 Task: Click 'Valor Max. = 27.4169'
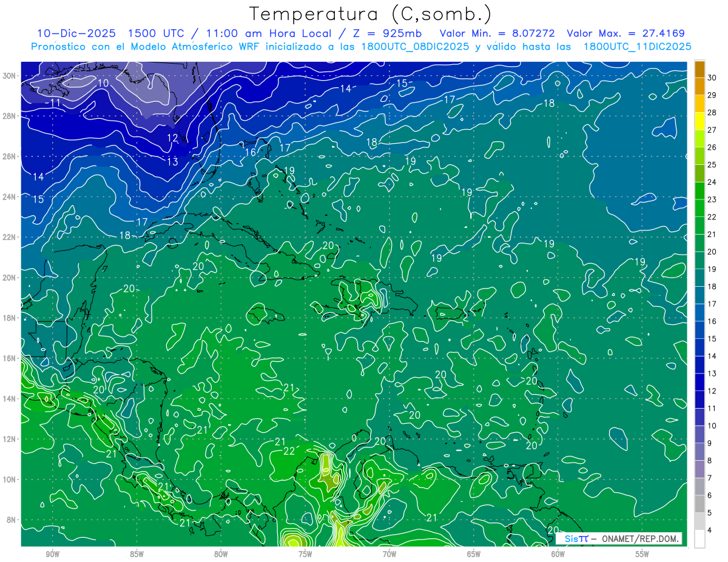626,33
